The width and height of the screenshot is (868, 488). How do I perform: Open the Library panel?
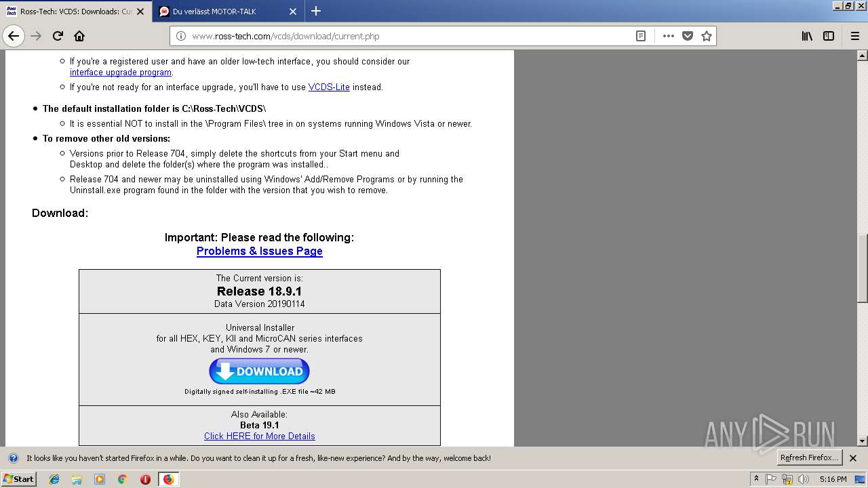807,36
